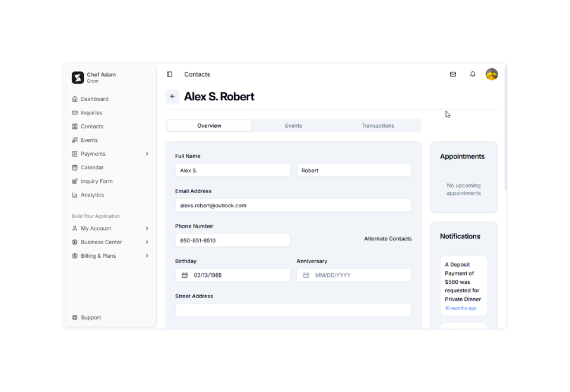Open Calendar in the sidebar
Viewport: 570px width, 392px height.
click(x=92, y=167)
